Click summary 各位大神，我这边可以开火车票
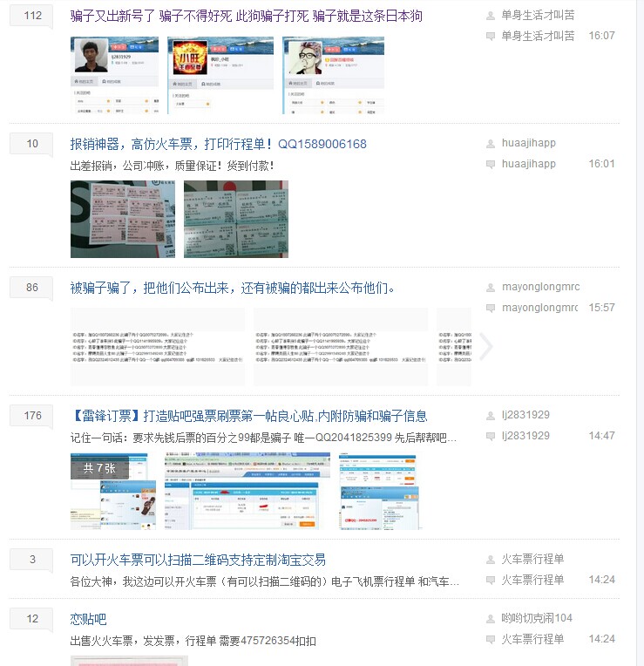 pos(264,581)
